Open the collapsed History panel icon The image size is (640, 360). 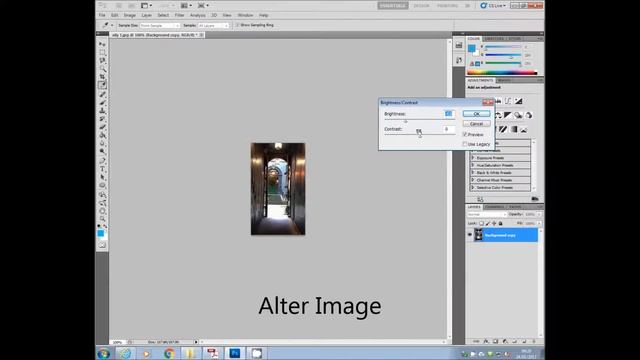tap(459, 60)
